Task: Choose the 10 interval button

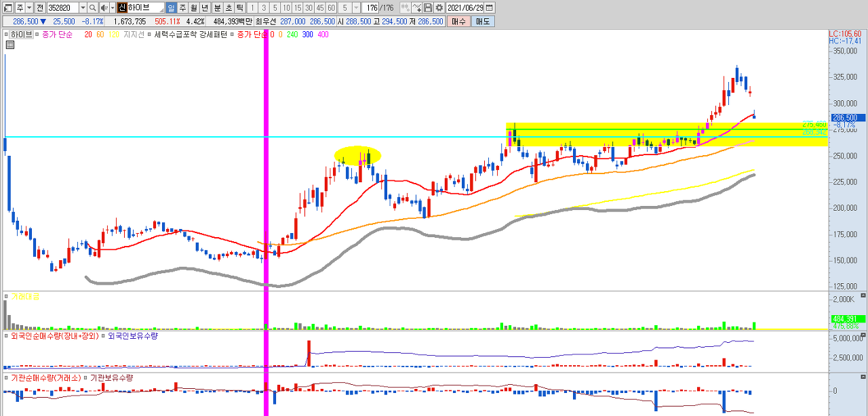Action: [x=286, y=7]
